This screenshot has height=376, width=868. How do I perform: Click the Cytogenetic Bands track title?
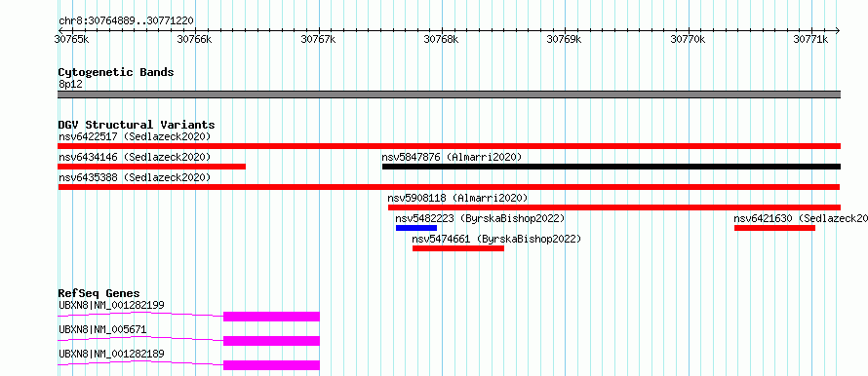[116, 72]
